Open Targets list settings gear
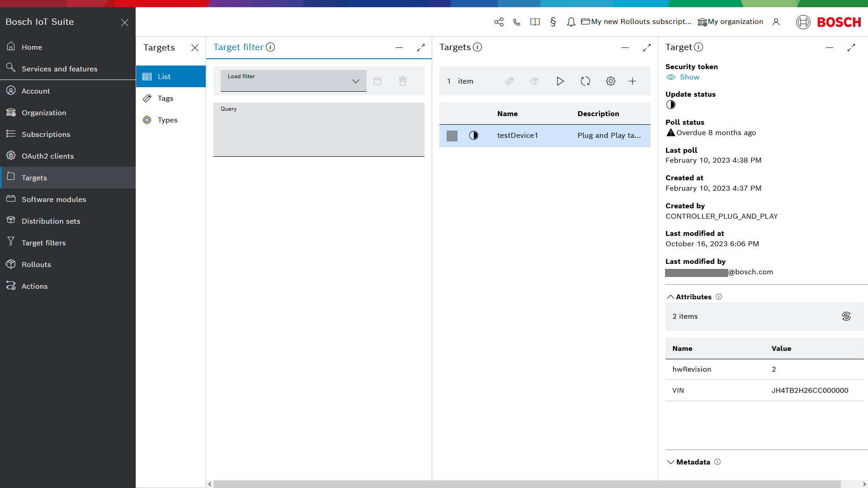 [611, 81]
